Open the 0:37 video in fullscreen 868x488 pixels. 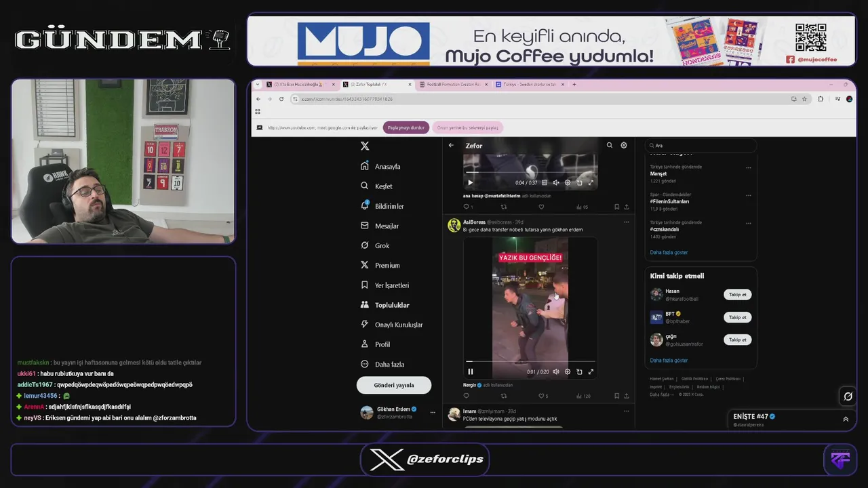tap(591, 182)
